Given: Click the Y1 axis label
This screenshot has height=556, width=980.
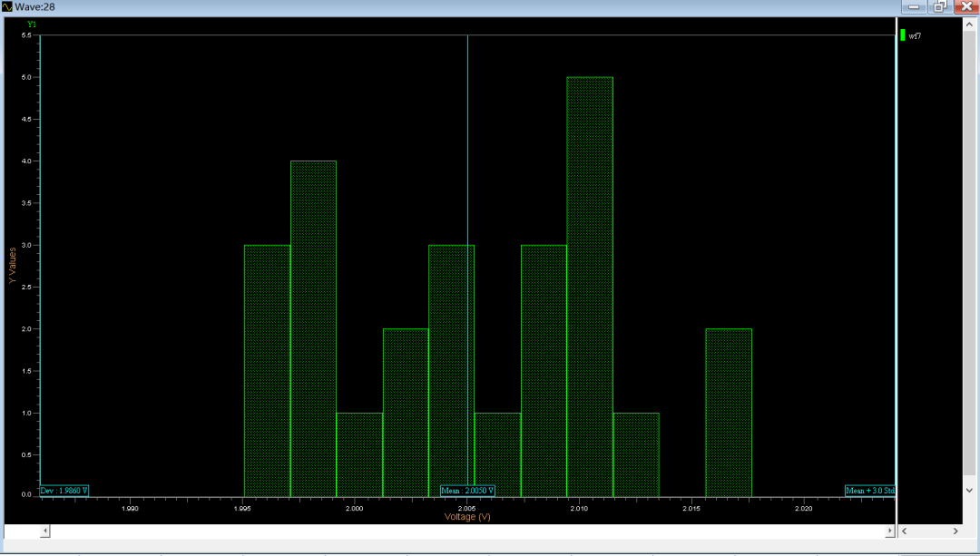Looking at the screenshot, I should coord(33,24).
